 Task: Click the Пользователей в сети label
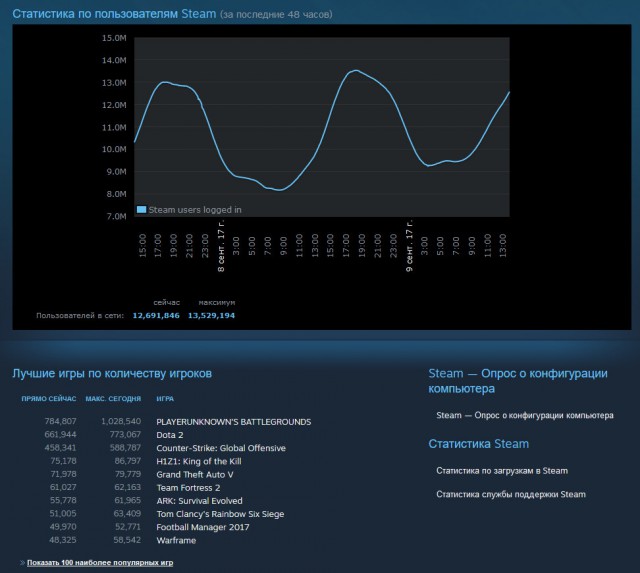point(80,315)
